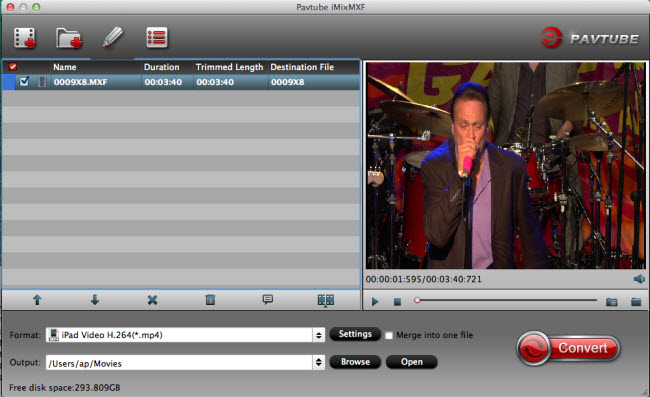Clear the list with trash icon
The image size is (650, 397).
210,300
